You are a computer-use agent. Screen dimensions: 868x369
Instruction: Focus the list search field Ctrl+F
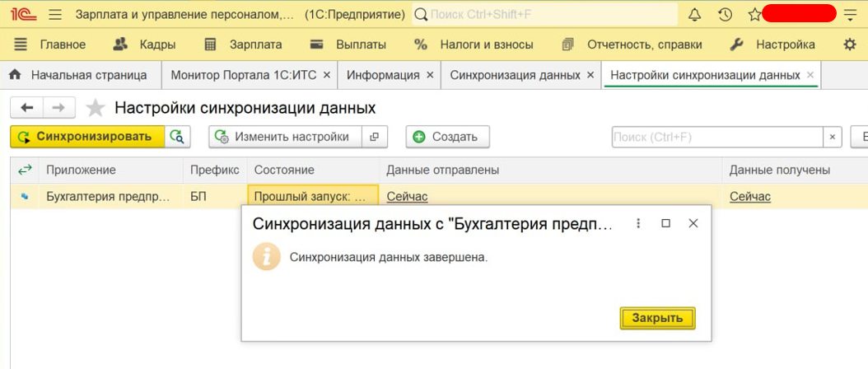coord(718,137)
